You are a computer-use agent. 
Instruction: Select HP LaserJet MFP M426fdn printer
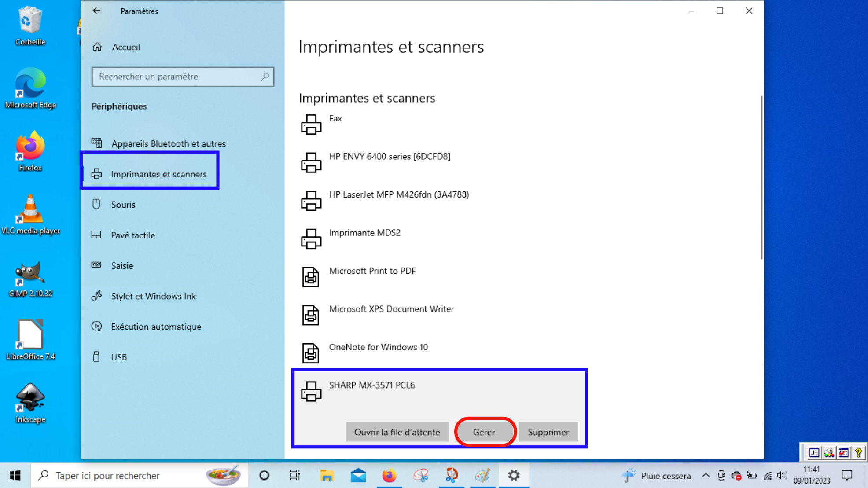pyautogui.click(x=440, y=201)
